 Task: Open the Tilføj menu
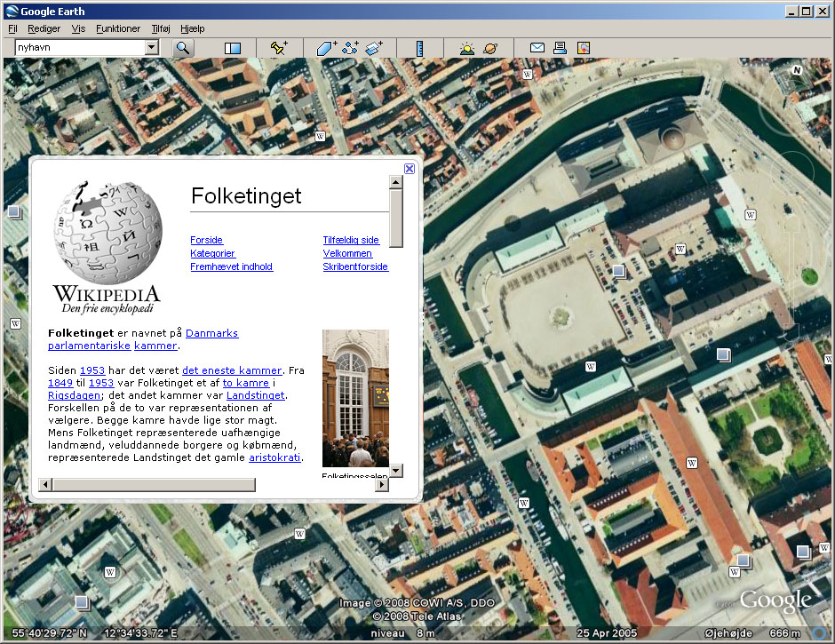(161, 28)
